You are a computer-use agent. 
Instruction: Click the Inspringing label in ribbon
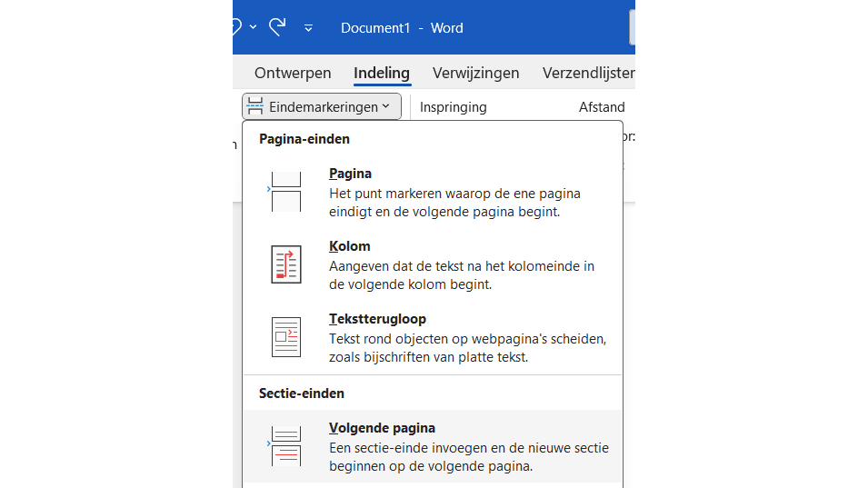pyautogui.click(x=453, y=107)
